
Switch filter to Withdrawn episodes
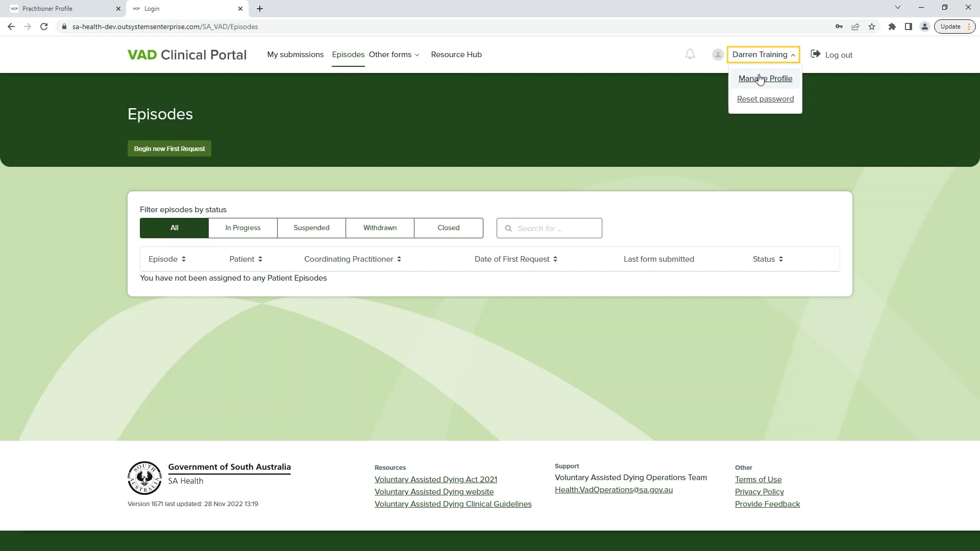tap(380, 228)
